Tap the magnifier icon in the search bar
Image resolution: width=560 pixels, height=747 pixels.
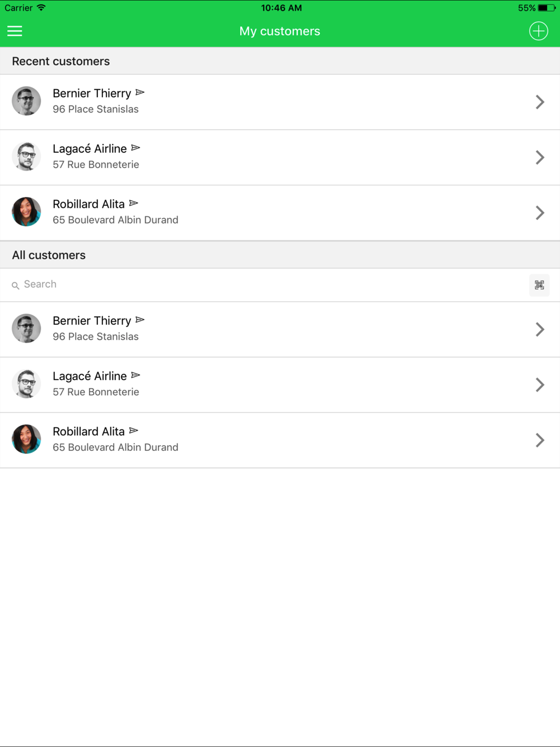click(x=16, y=286)
